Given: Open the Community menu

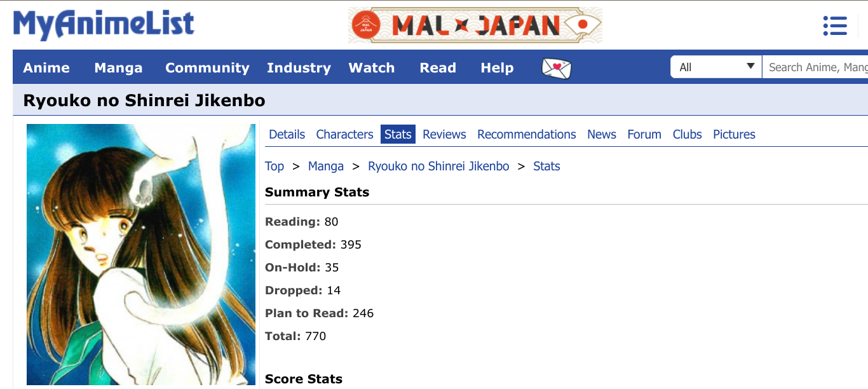Looking at the screenshot, I should (x=207, y=67).
